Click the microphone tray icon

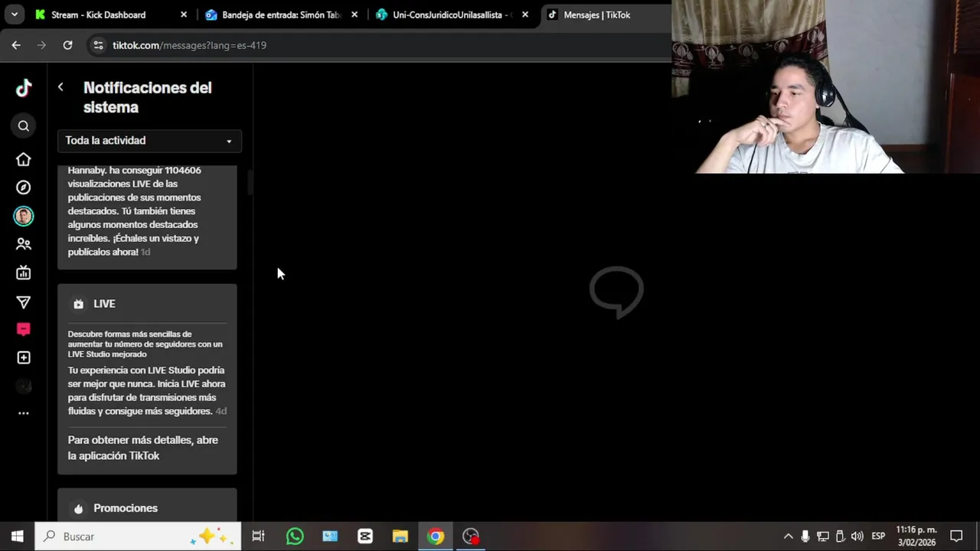click(805, 536)
